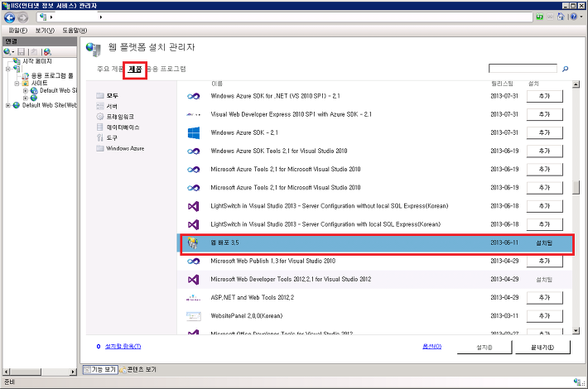The width and height of the screenshot is (588, 389).
Task: Click the server icon in the address bar
Action: coord(44,17)
